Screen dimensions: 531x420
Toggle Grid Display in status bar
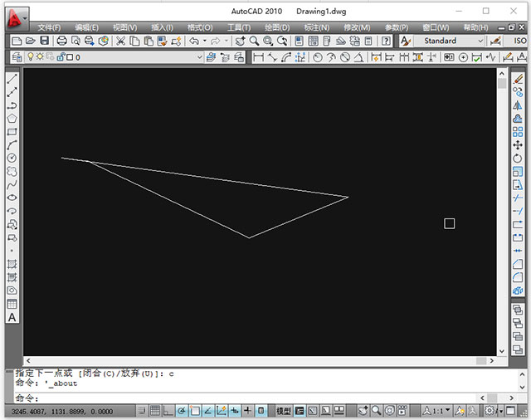pyautogui.click(x=155, y=411)
